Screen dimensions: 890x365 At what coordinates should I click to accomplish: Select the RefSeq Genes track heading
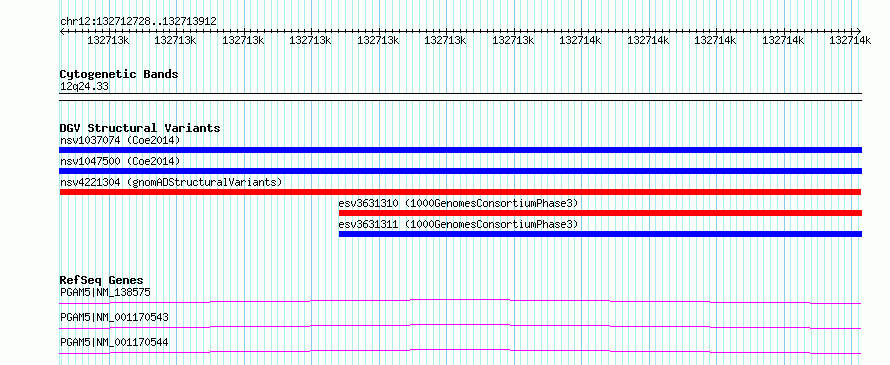pos(101,280)
